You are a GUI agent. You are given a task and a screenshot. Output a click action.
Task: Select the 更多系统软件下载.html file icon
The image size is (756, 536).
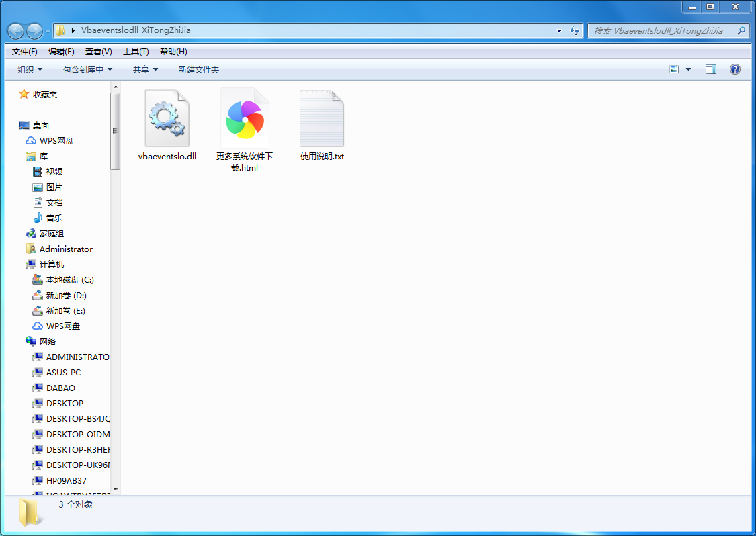tap(245, 119)
